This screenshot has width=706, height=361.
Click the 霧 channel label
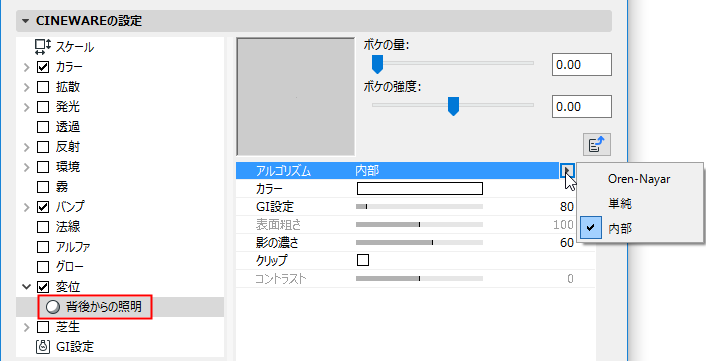(x=62, y=187)
